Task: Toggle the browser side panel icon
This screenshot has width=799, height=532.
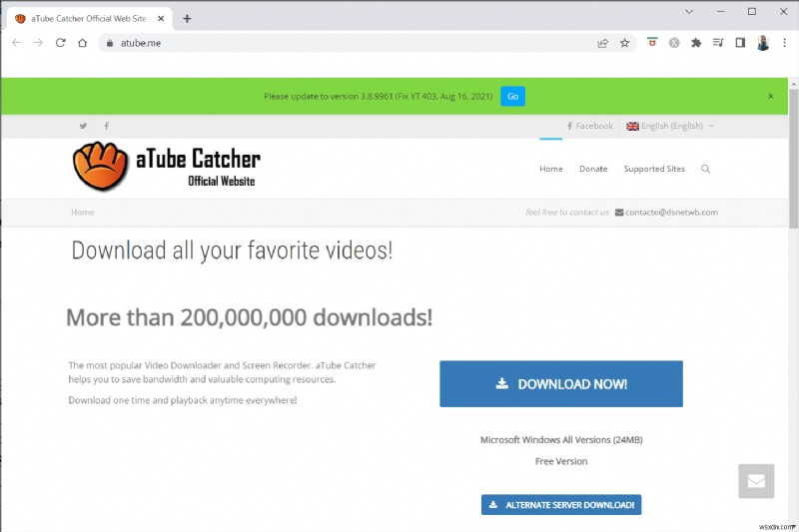Action: 740,43
